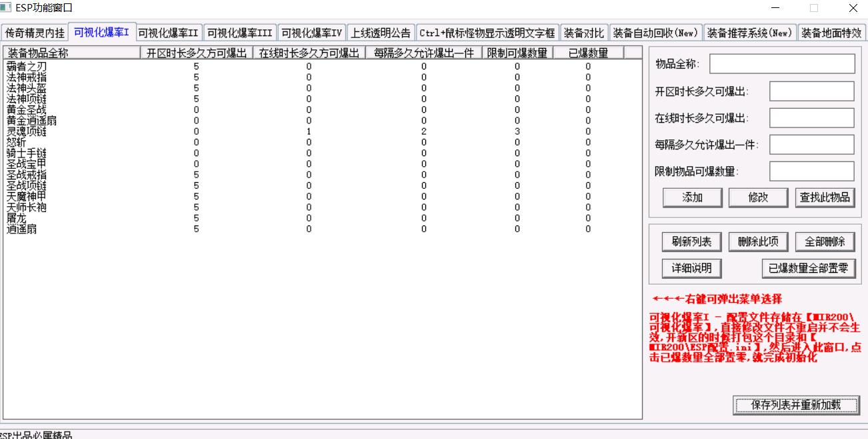Open 装备推荐系统(New) tab
This screenshot has height=439, width=868.
750,33
